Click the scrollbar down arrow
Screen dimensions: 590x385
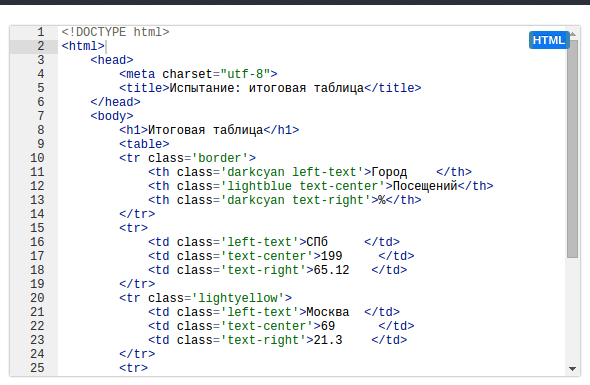[573, 369]
